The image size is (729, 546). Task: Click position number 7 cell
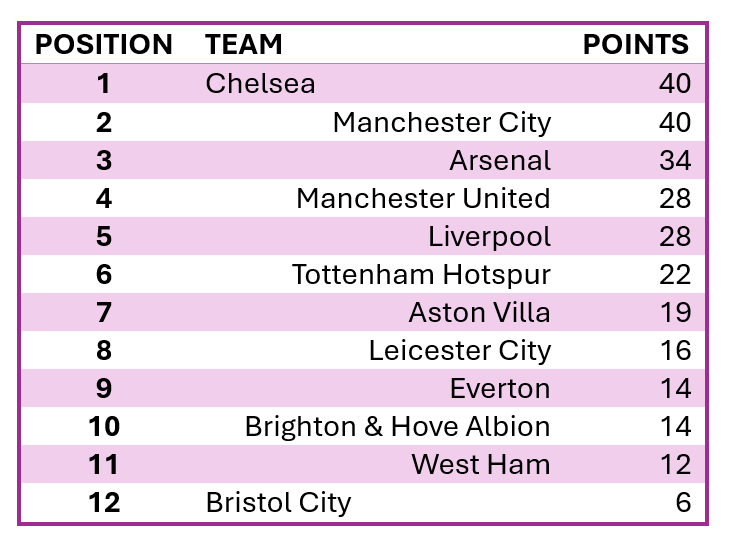point(104,312)
